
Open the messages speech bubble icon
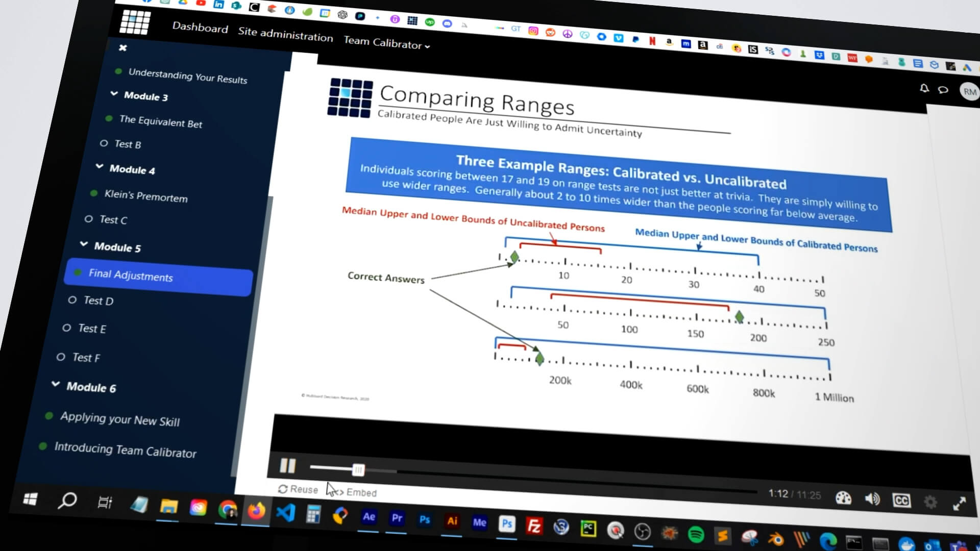pyautogui.click(x=943, y=90)
